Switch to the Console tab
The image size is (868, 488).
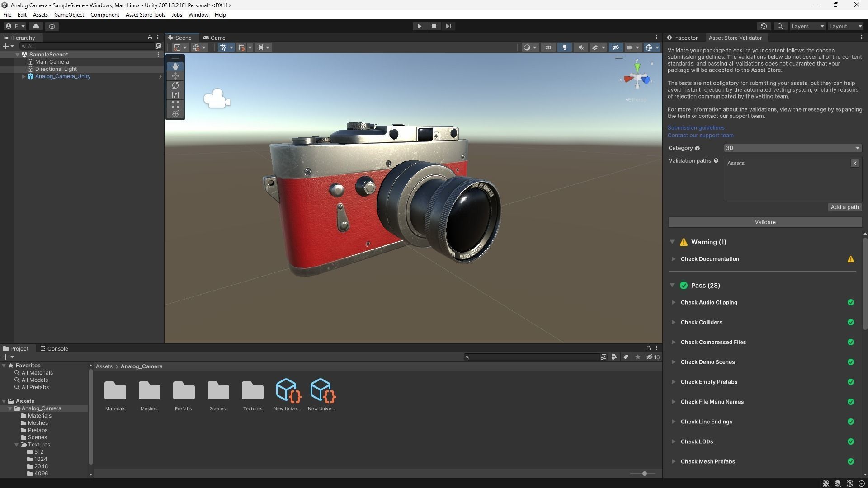point(54,348)
